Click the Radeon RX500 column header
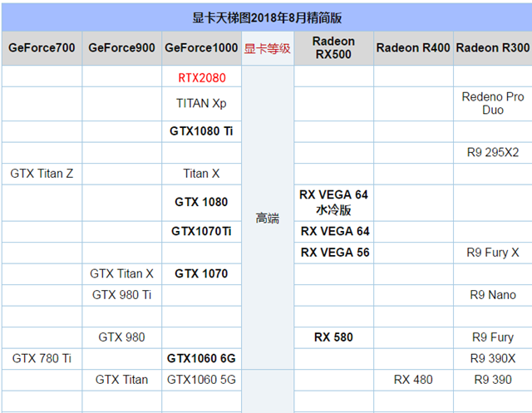Viewport: 532px width, 413px height. (333, 48)
